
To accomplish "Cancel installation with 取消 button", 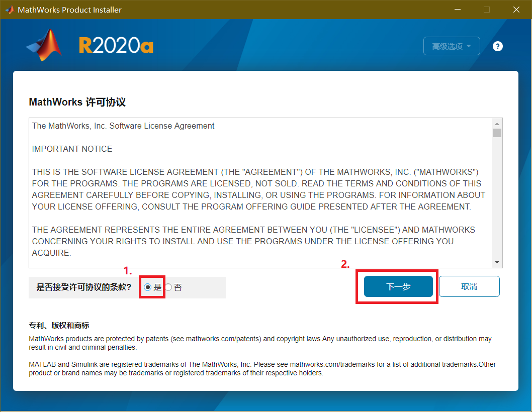I will click(x=469, y=286).
